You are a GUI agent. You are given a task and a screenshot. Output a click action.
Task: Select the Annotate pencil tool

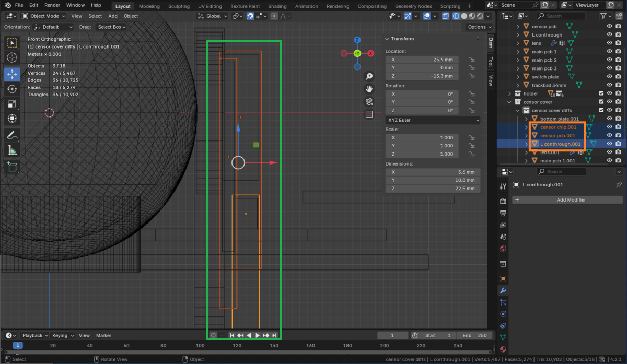(12, 135)
